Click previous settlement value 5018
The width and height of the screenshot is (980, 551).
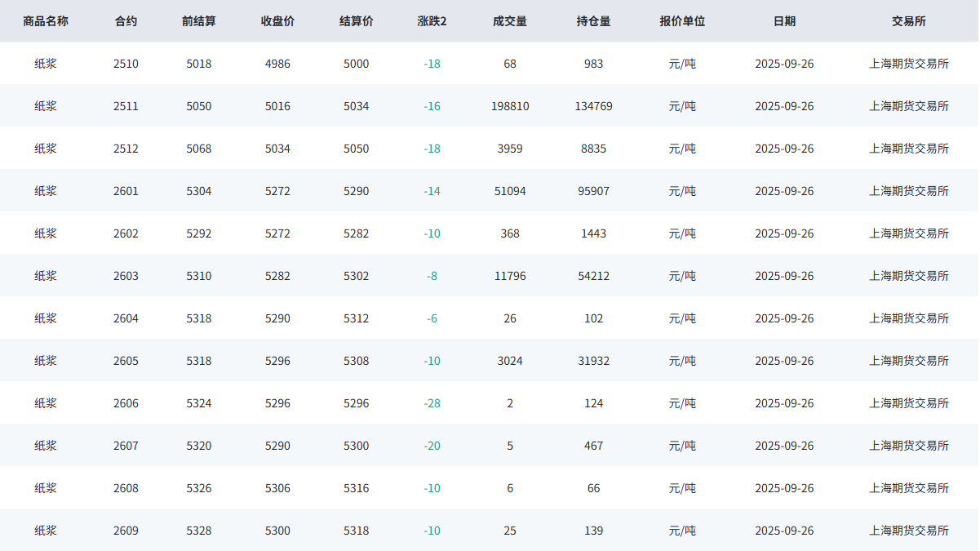tap(199, 64)
